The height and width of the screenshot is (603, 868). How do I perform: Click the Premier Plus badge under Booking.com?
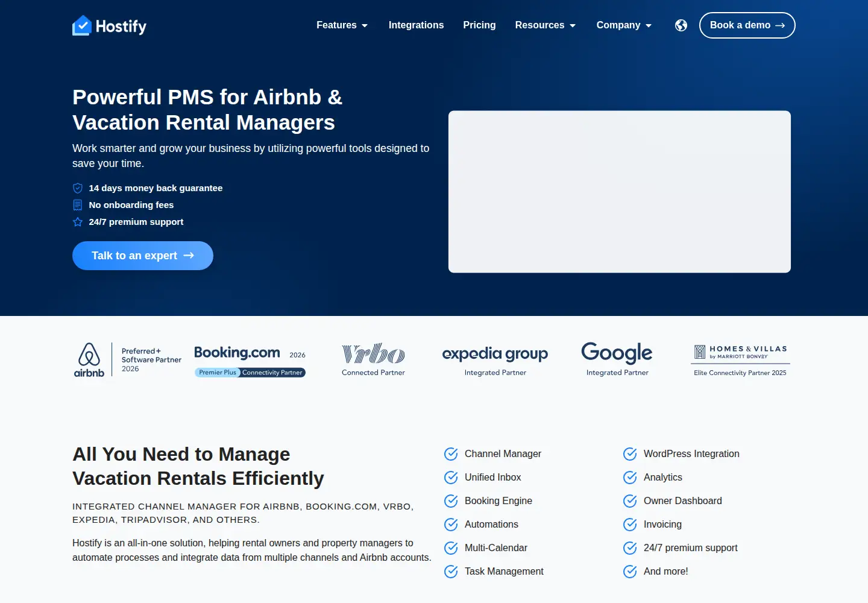tap(218, 373)
